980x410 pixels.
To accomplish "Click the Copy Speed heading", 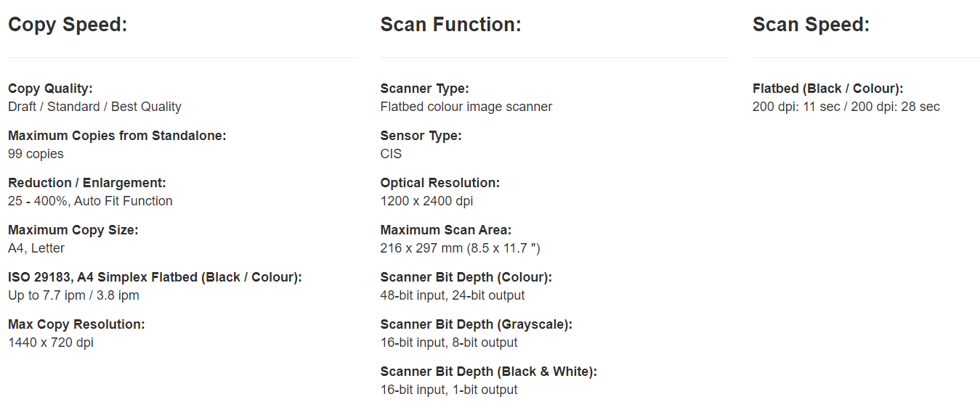I will point(68,25).
